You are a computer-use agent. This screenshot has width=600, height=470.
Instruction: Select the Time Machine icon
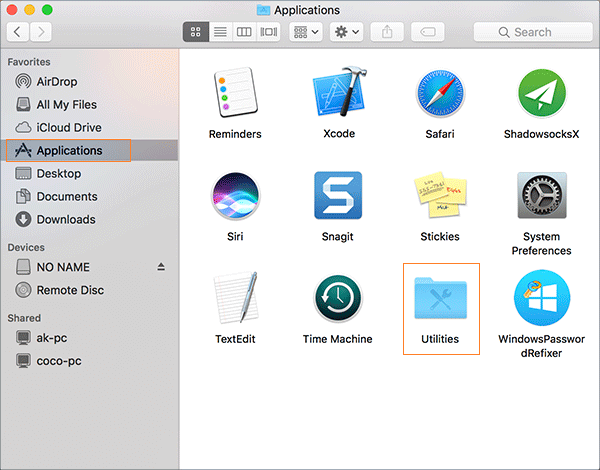pyautogui.click(x=338, y=298)
